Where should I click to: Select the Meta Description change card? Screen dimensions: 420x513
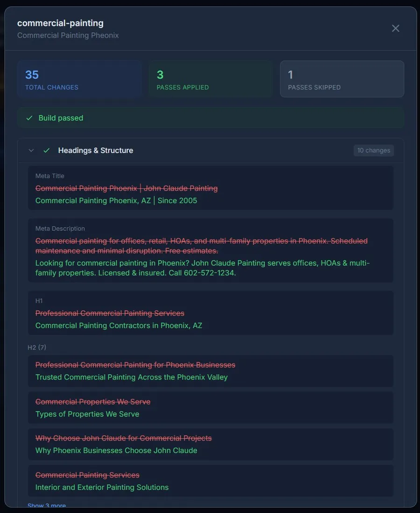210,250
